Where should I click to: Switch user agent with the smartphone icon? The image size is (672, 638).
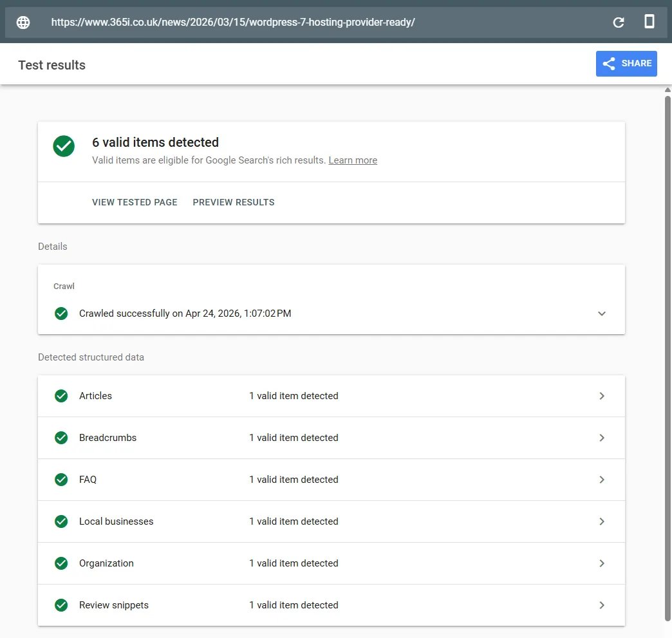(649, 21)
